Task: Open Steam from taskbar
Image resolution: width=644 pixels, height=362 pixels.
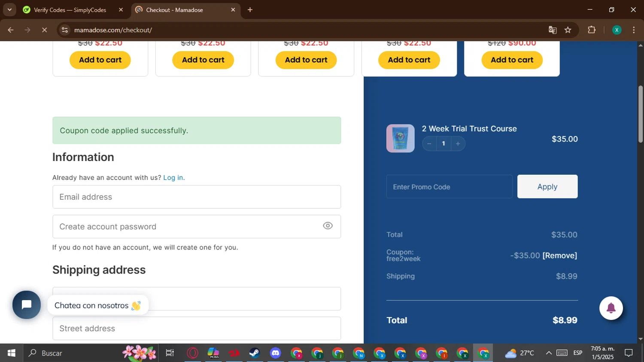Action: point(255,353)
